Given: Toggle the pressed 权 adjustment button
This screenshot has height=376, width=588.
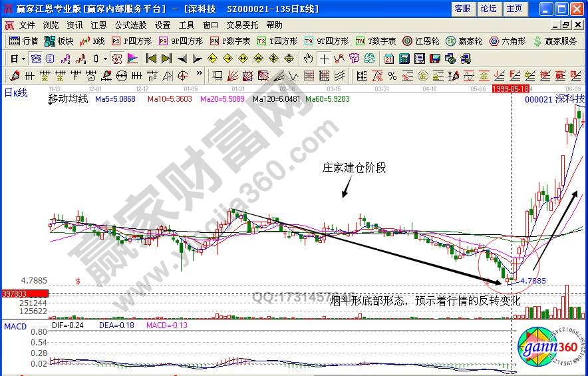Looking at the screenshot, I should [117, 59].
